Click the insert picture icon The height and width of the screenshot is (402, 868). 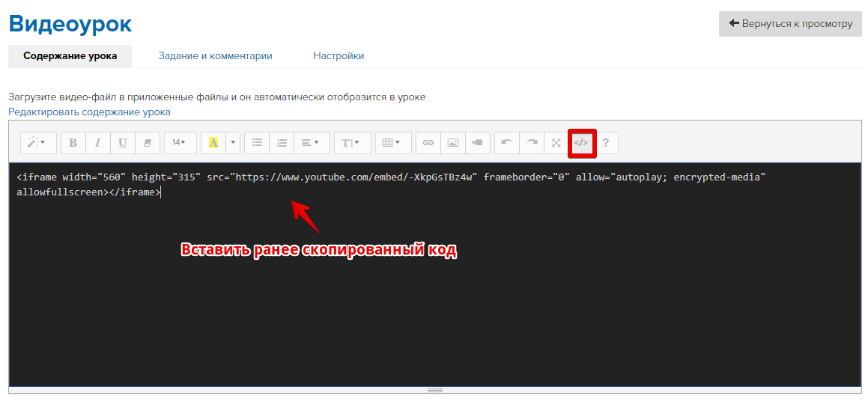tap(453, 143)
